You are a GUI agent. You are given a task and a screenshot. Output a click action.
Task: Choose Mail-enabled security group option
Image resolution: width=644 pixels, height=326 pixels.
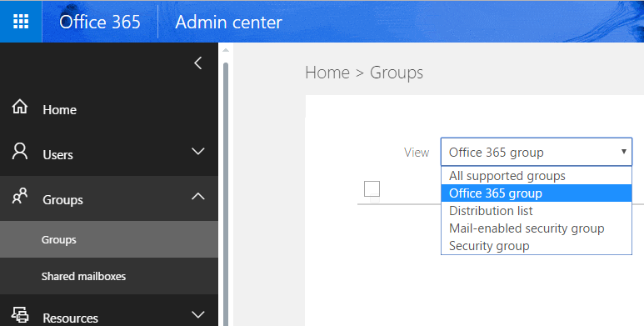click(537, 228)
